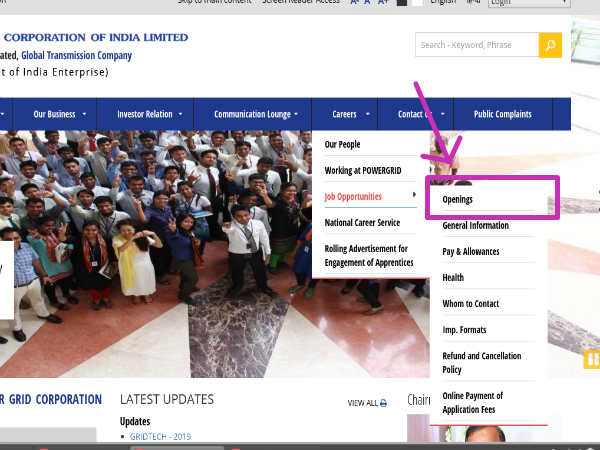Click the printer icon beside VIEW ALL

click(383, 403)
